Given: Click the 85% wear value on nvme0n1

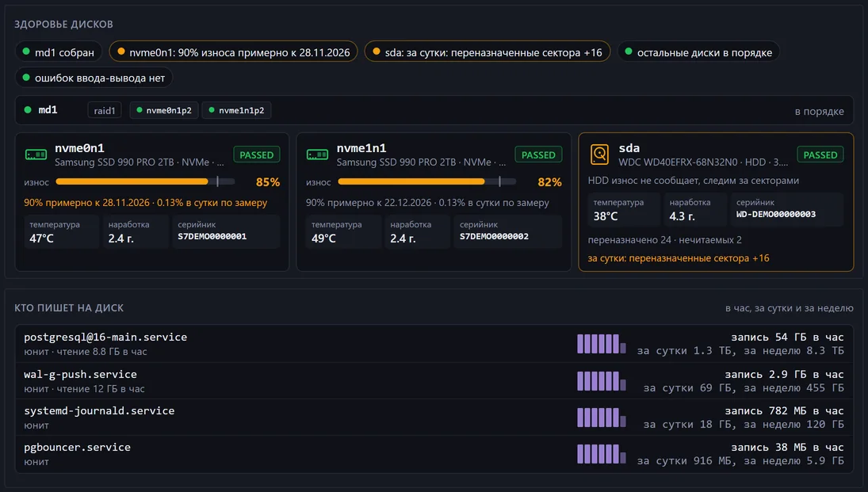Looking at the screenshot, I should click(268, 182).
